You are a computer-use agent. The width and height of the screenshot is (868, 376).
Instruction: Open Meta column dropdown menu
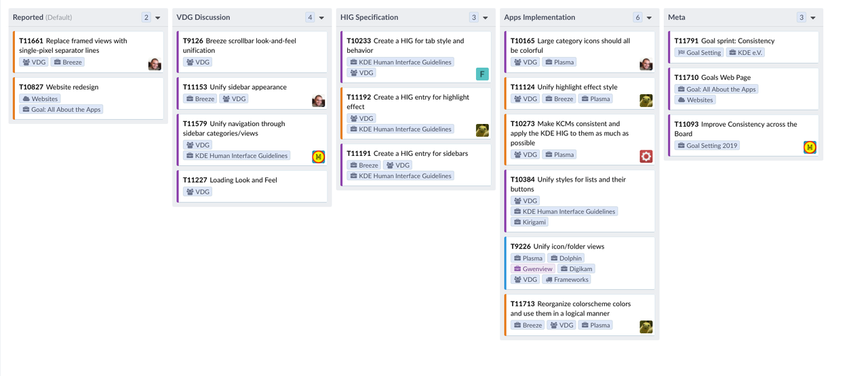[813, 18]
